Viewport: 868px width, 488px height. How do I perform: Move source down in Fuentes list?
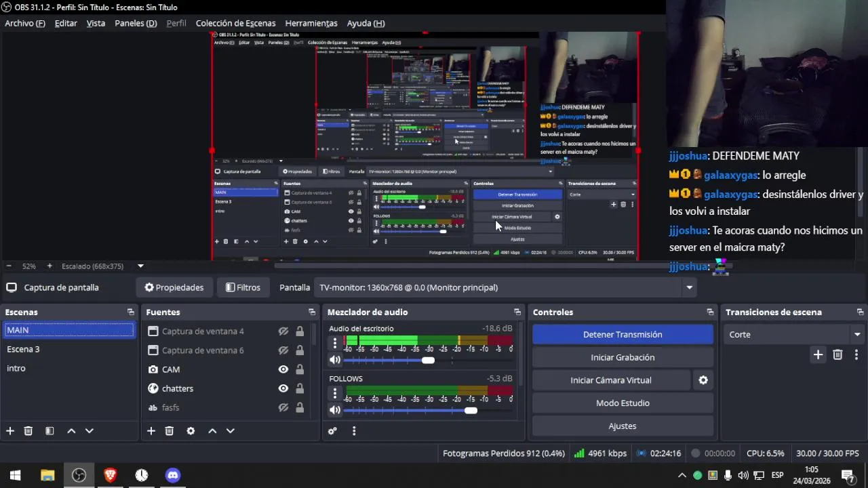(x=230, y=431)
